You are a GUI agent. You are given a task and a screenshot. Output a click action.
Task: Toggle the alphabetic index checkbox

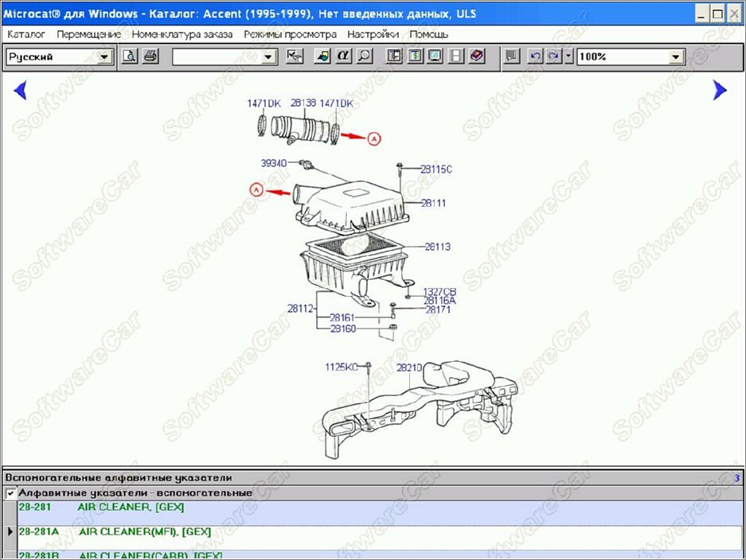pyautogui.click(x=10, y=493)
